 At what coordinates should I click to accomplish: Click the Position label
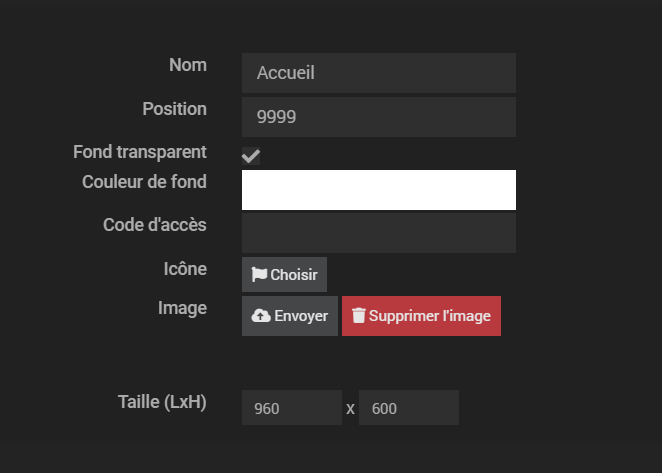(174, 109)
